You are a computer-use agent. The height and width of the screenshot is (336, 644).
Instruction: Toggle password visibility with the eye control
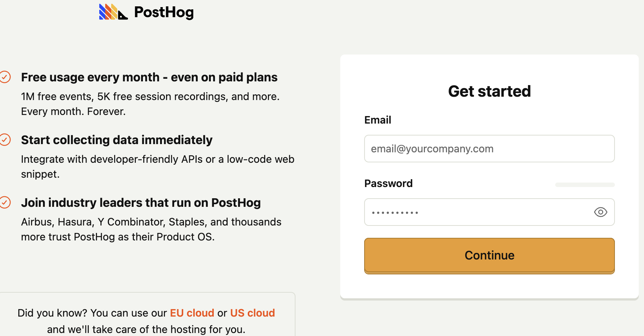click(x=600, y=212)
